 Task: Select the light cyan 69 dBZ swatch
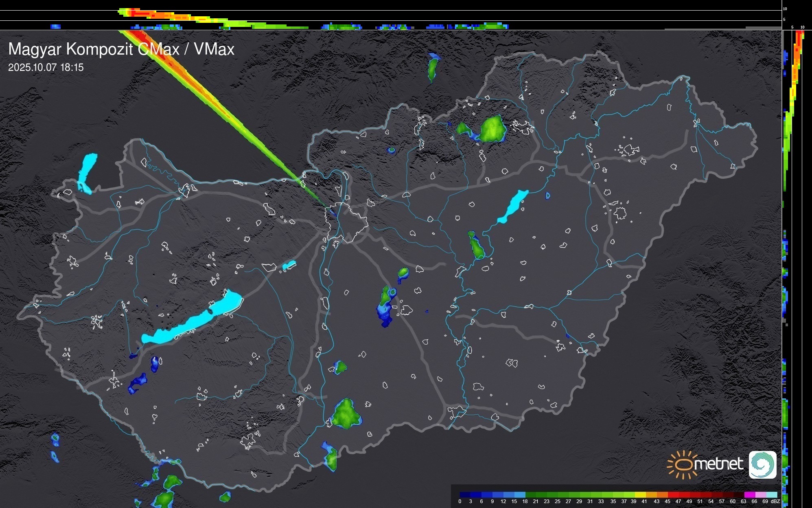771,495
